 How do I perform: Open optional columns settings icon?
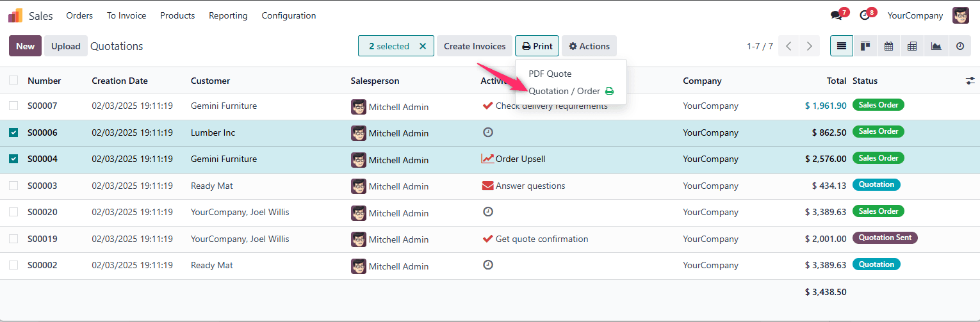[970, 81]
